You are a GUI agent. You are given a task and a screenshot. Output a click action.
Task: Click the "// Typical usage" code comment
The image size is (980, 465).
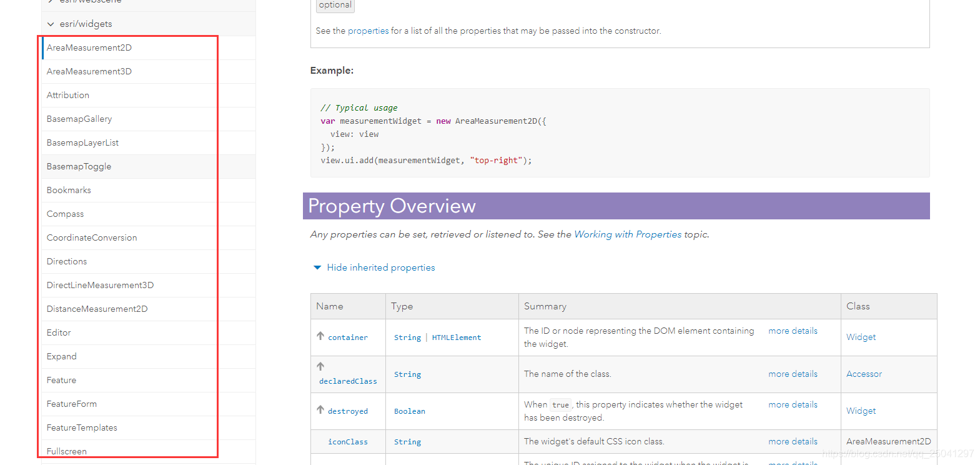(x=359, y=108)
